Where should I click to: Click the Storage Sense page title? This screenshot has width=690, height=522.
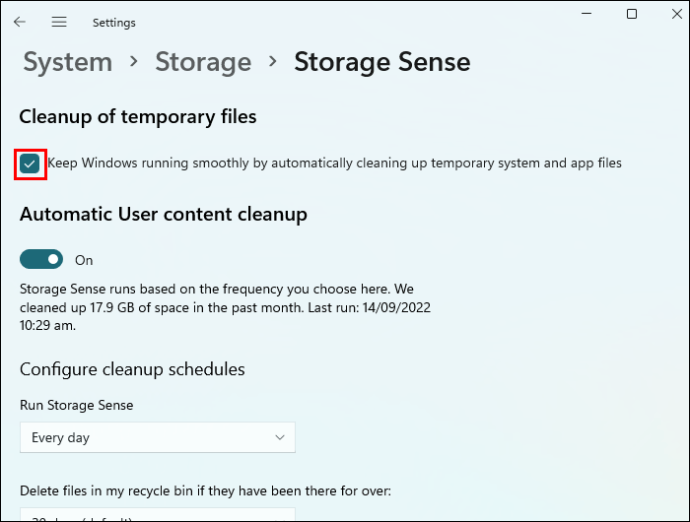coord(381,62)
